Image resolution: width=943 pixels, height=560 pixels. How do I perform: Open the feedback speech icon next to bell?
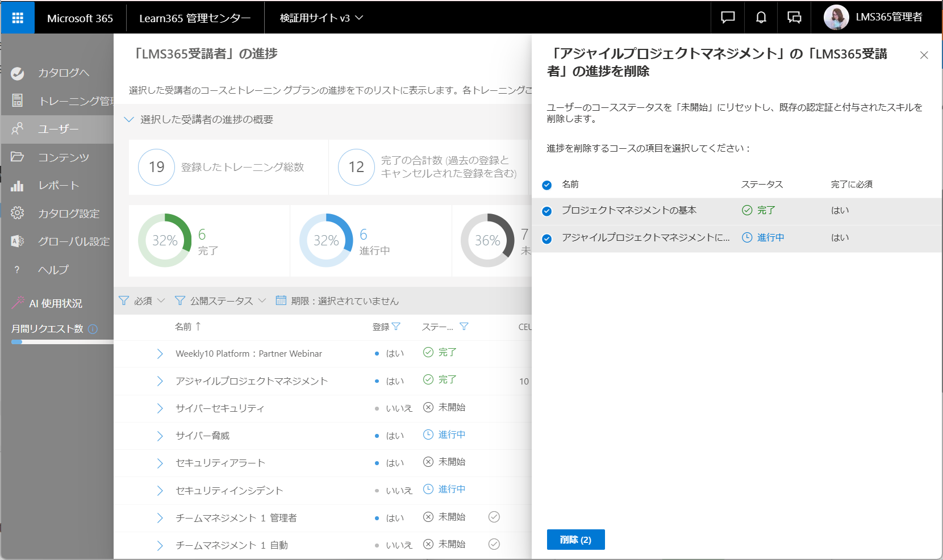point(794,18)
